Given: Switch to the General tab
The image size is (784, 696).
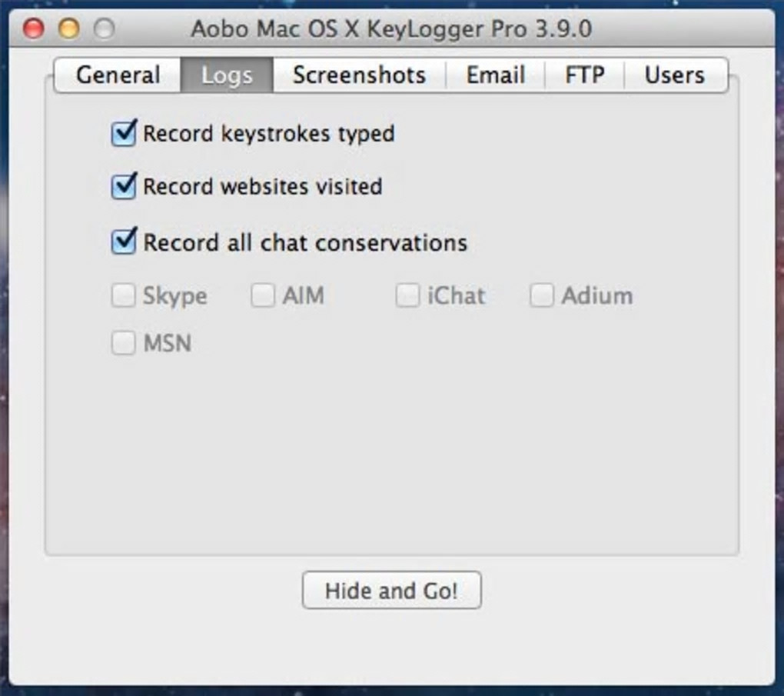Looking at the screenshot, I should (x=118, y=75).
